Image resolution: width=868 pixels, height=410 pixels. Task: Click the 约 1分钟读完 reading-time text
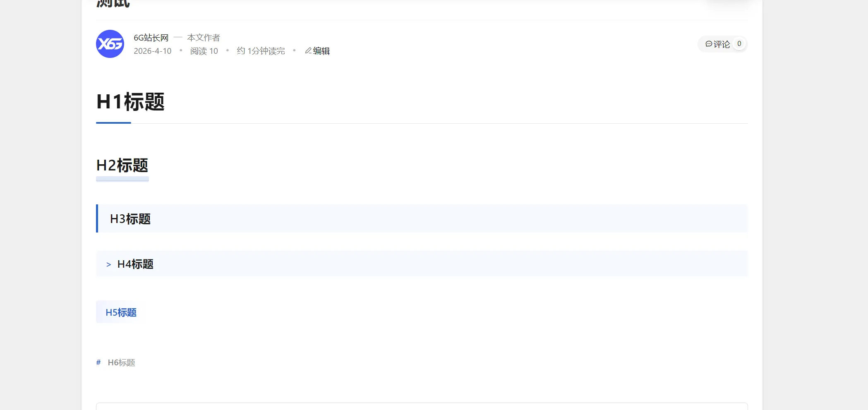pos(261,50)
